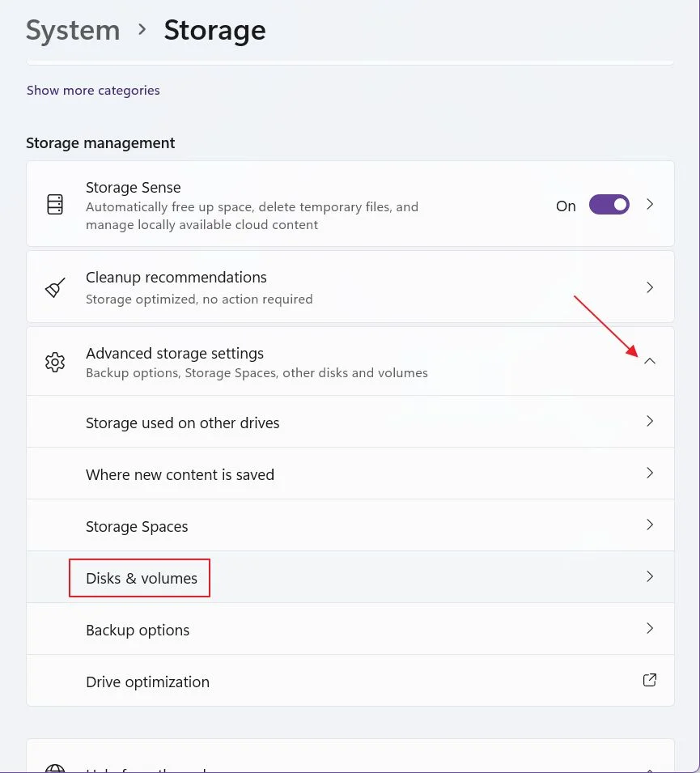
Task: Open Cleanup recommendations page
Action: pos(350,287)
